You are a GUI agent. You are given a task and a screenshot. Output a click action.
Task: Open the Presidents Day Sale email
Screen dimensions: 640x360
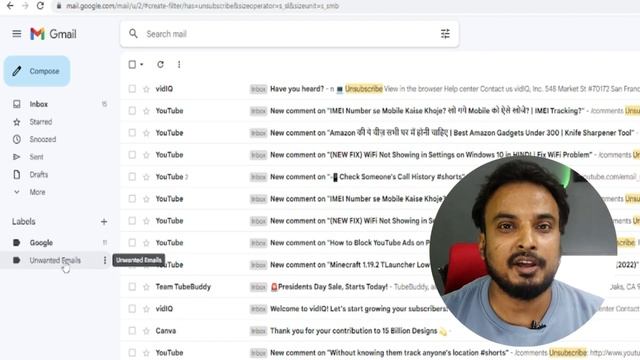[380, 287]
